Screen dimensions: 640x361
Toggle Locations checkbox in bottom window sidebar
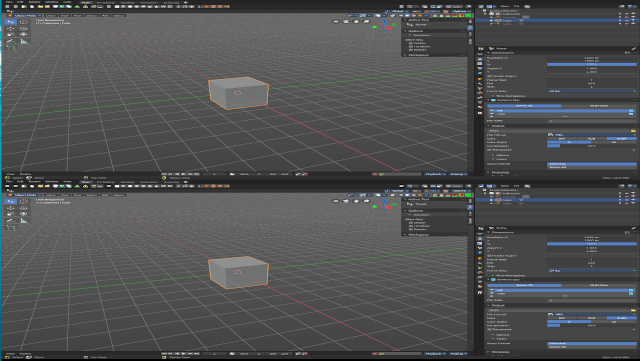tap(411, 226)
